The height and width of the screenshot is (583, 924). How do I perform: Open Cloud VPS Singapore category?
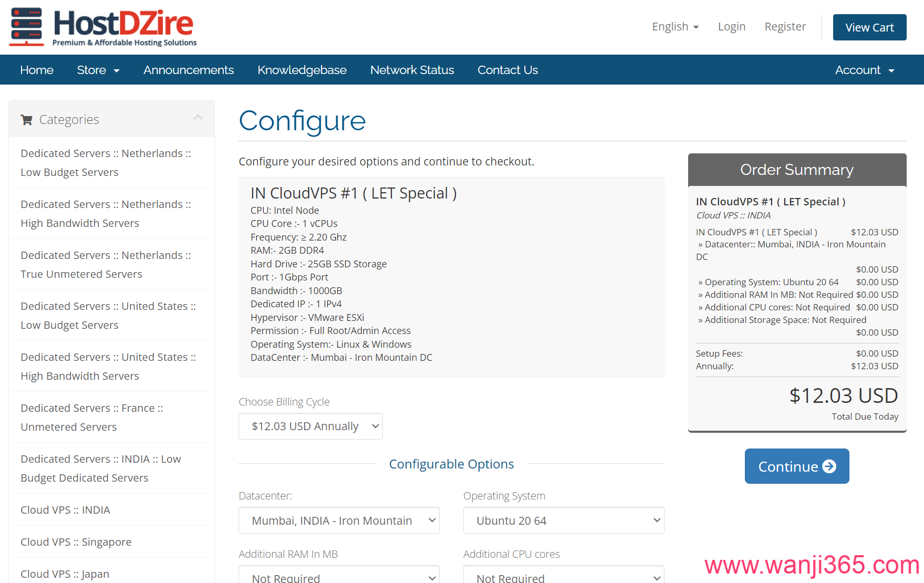click(111, 542)
